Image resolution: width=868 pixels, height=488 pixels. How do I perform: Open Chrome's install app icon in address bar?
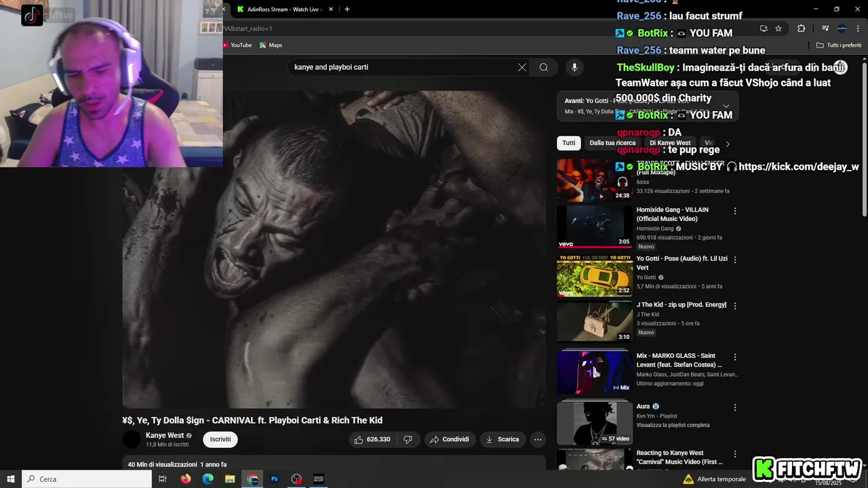pos(764,28)
